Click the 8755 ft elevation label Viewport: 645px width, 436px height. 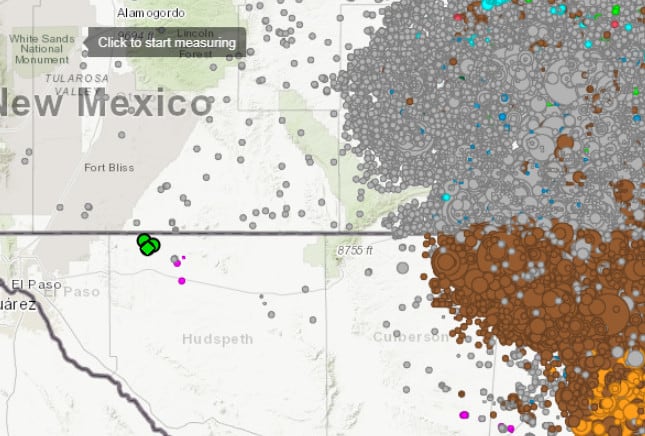coord(354,250)
